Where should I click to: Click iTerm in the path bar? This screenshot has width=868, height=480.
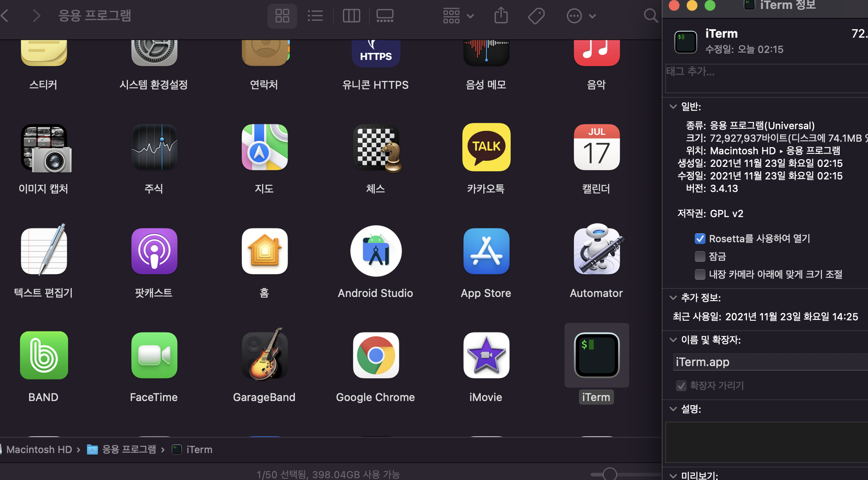pyautogui.click(x=192, y=449)
